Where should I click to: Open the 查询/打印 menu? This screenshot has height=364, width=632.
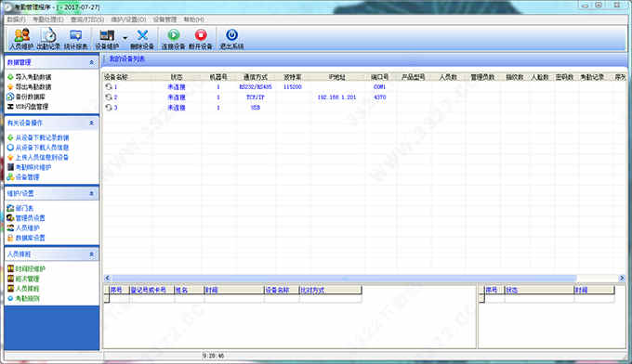coord(87,19)
